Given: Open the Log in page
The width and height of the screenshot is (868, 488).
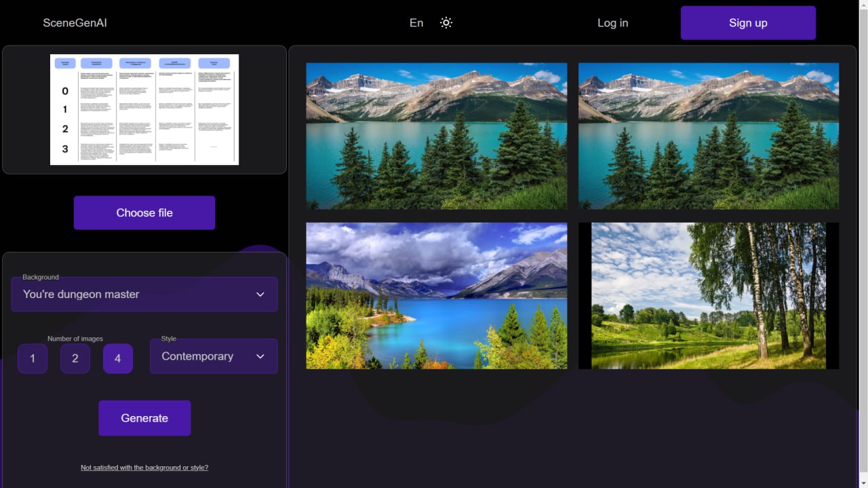Looking at the screenshot, I should [x=612, y=22].
